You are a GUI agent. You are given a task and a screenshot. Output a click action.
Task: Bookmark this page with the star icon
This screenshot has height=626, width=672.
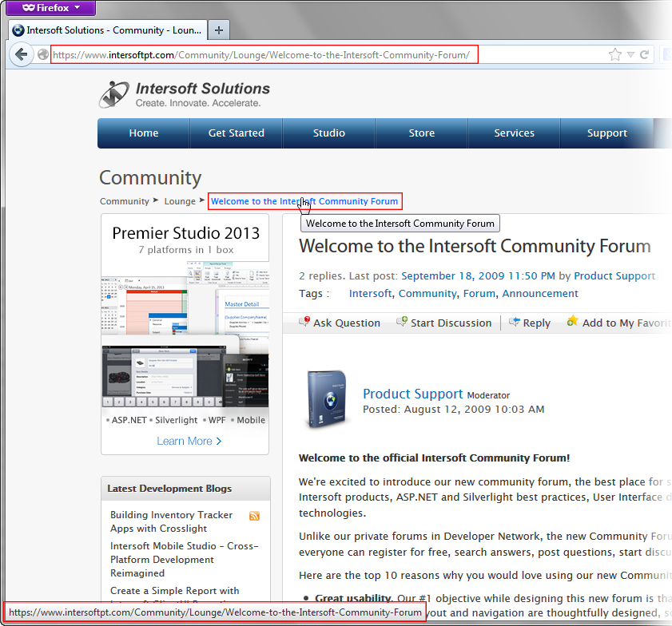[x=615, y=54]
